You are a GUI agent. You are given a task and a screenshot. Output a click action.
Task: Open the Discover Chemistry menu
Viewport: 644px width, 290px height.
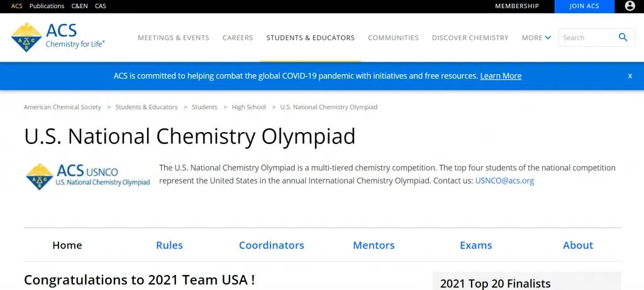(470, 38)
